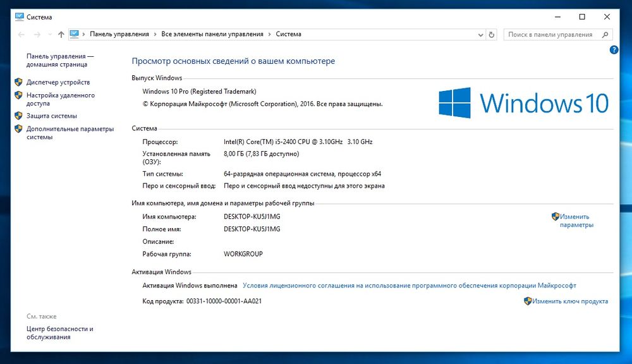This screenshot has height=364, width=632.
Task: Click the search magnifier icon
Action: (605, 35)
